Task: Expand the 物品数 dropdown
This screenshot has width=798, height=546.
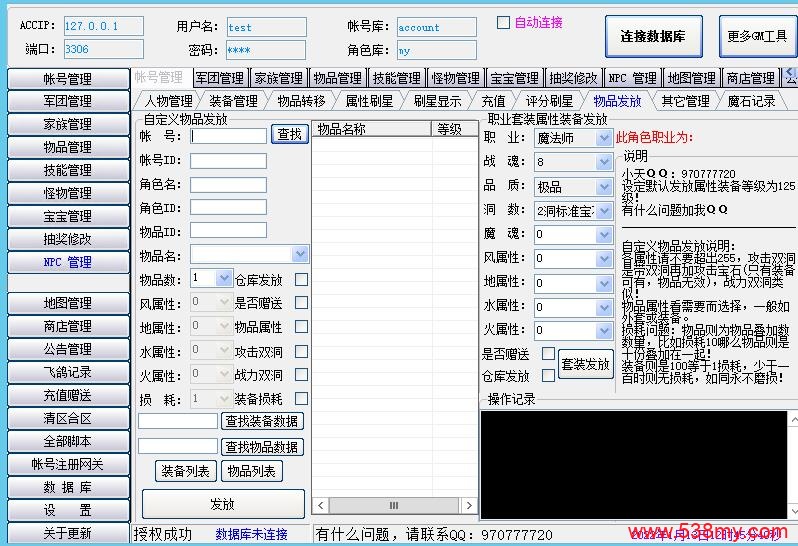Action: point(223,278)
